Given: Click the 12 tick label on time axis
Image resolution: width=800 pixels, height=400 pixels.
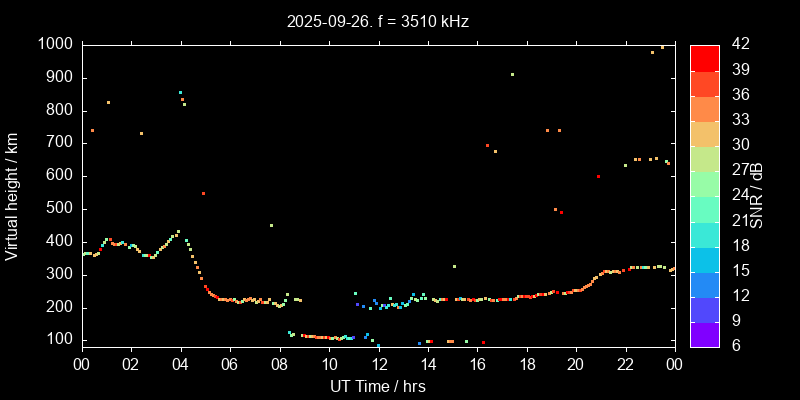Looking at the screenshot, I should click(x=378, y=364).
